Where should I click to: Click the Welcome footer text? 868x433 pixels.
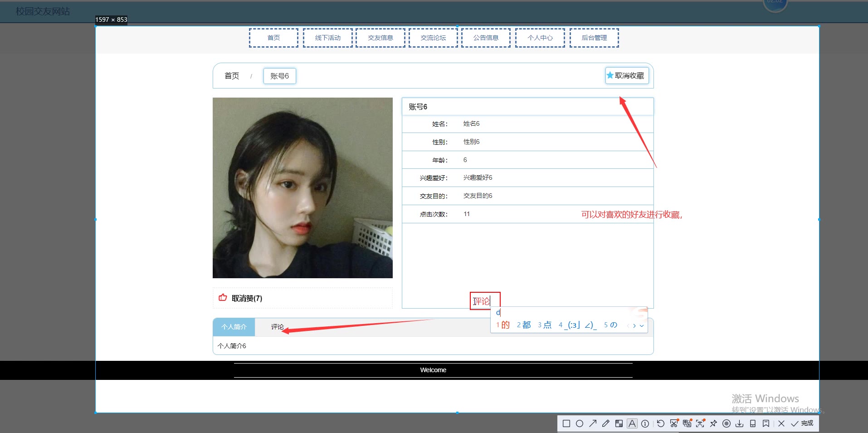[433, 370]
